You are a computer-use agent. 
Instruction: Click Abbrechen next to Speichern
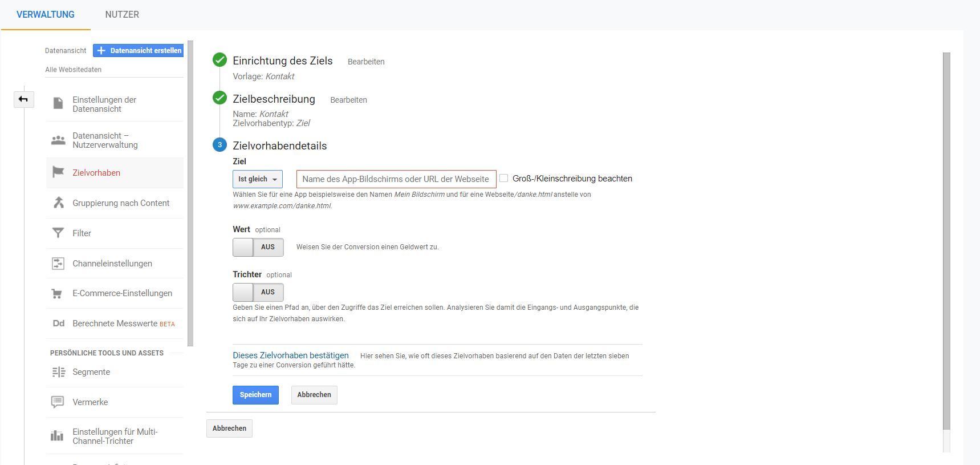point(314,395)
